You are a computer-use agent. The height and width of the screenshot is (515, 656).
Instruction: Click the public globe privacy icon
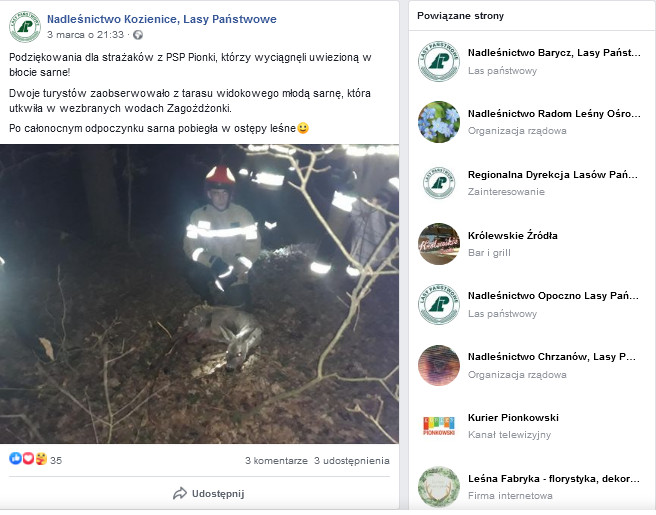138,35
